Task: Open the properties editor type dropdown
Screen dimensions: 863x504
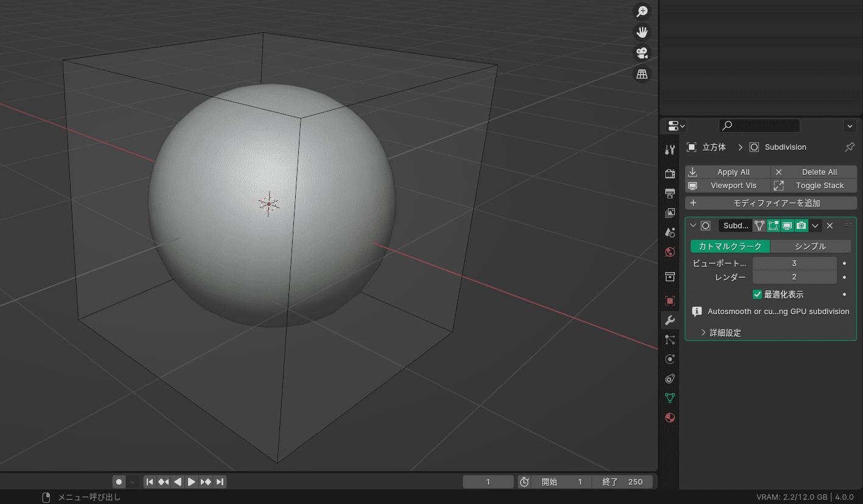Action: (676, 126)
